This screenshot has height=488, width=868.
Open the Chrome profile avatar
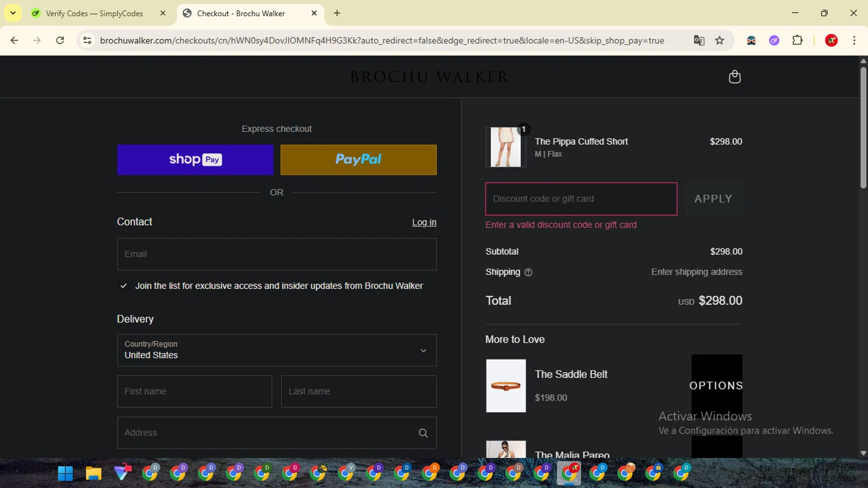832,41
